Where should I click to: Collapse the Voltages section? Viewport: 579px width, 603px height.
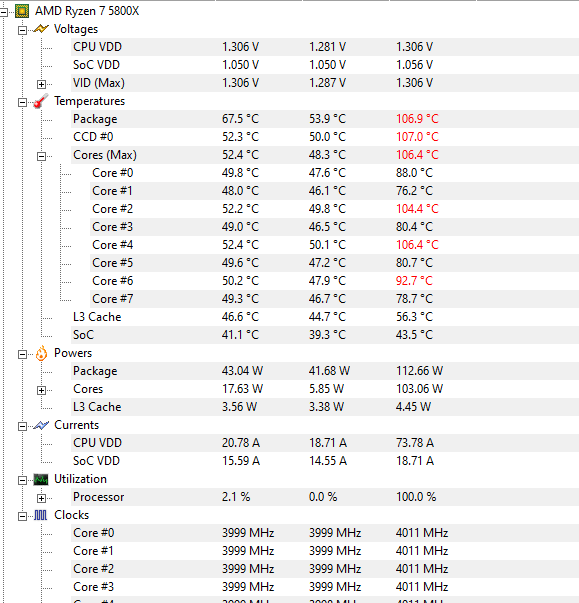point(22,30)
